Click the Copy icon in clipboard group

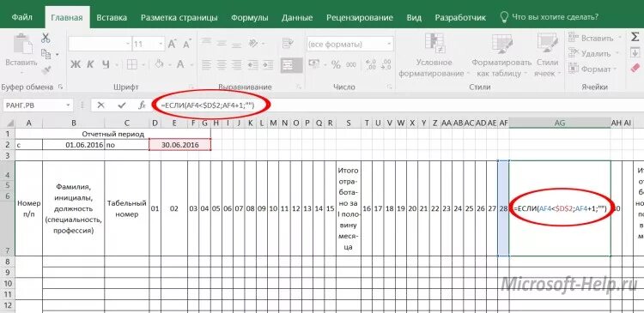pyautogui.click(x=46, y=54)
